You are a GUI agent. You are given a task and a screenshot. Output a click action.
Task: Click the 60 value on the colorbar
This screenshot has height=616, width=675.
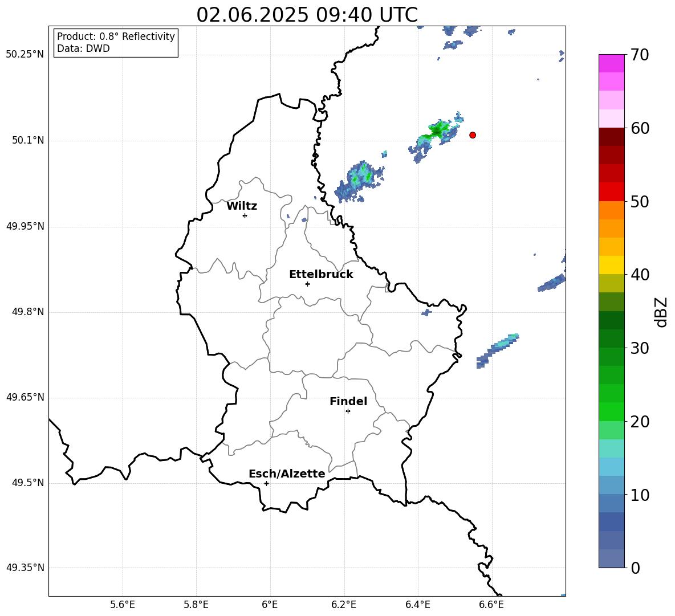(640, 128)
